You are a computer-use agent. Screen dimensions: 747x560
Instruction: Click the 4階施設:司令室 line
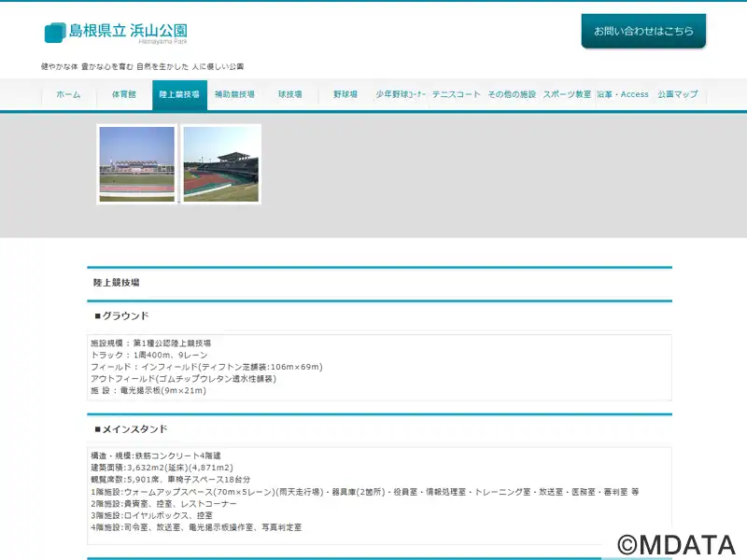(196, 527)
